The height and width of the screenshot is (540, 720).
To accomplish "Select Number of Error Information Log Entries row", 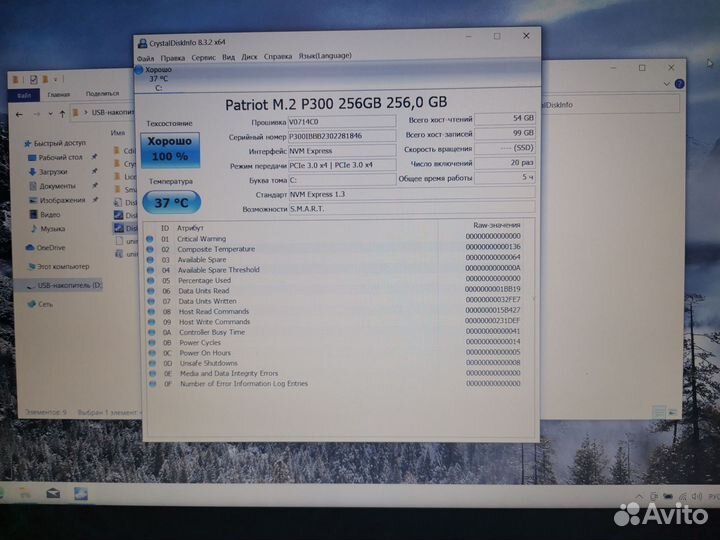I will (334, 383).
